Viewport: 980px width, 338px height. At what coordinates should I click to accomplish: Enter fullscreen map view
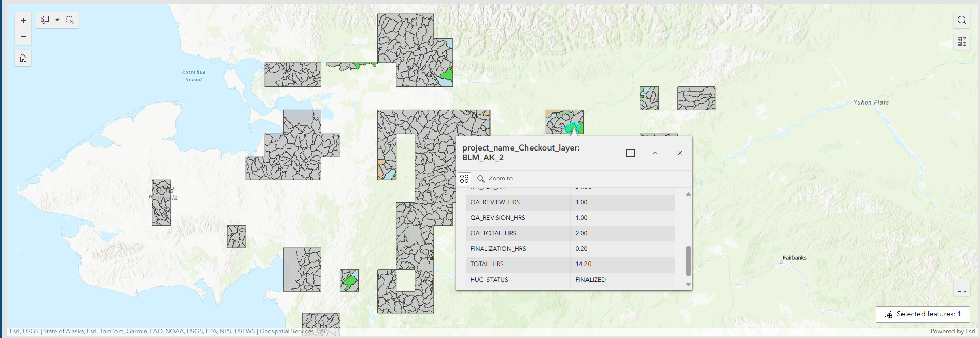click(x=962, y=288)
